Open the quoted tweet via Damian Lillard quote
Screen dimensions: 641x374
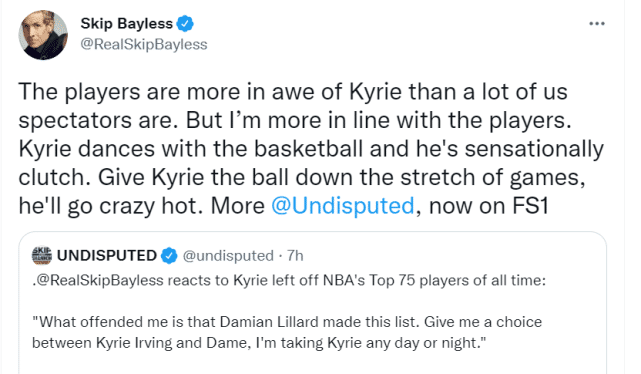coord(287,322)
